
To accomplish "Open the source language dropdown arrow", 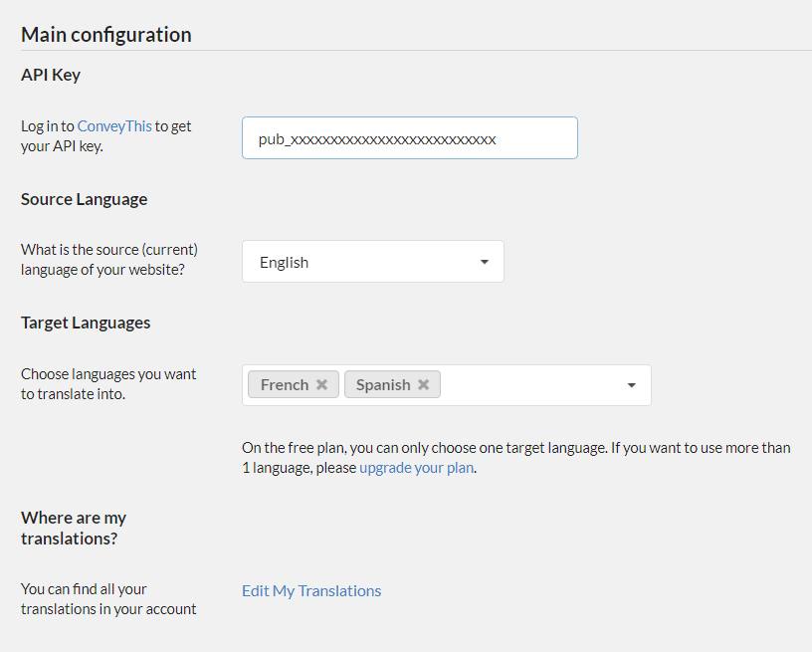I will click(x=484, y=262).
